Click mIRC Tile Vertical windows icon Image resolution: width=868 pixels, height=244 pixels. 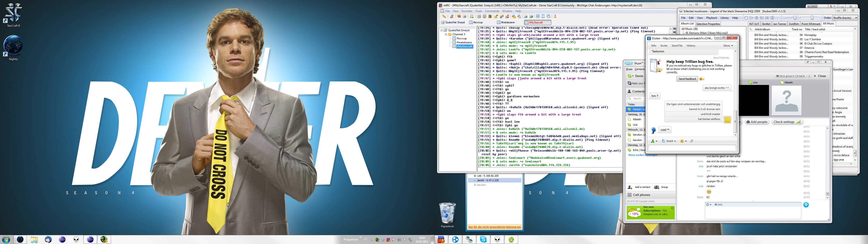click(543, 16)
